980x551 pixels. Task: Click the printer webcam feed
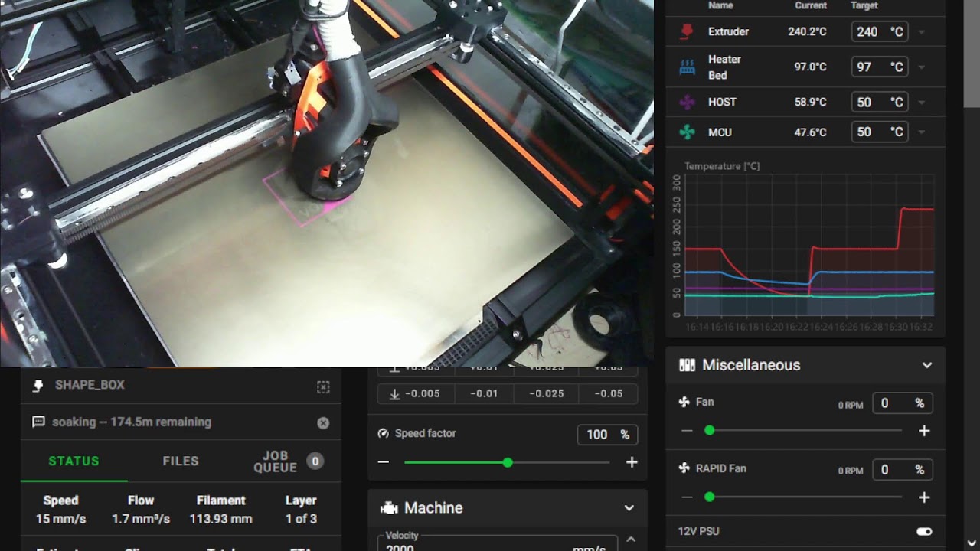(x=327, y=184)
